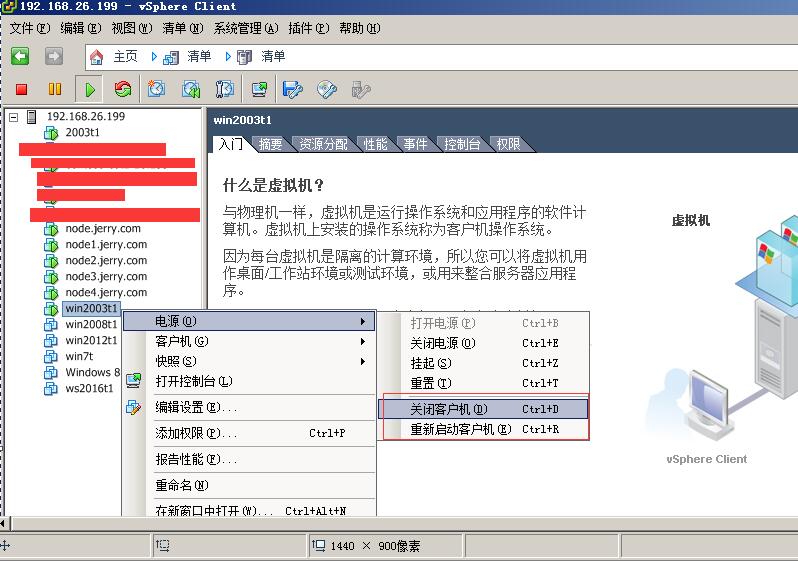
Task: Switch to the 摘要 Summary tab
Action: [270, 145]
